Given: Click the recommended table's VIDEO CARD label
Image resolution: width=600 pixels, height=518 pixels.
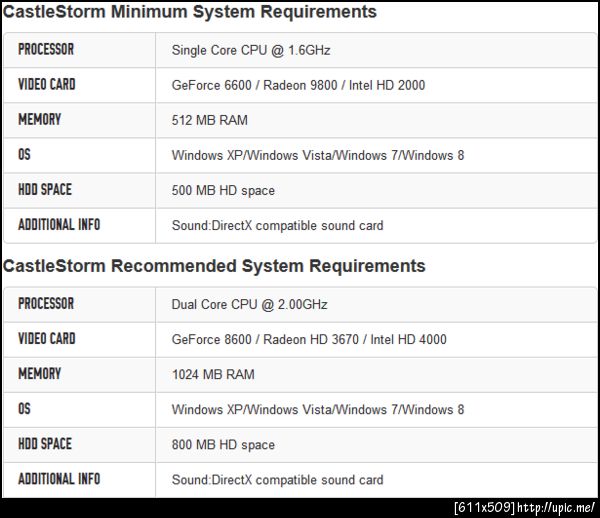Looking at the screenshot, I should pos(47,339).
